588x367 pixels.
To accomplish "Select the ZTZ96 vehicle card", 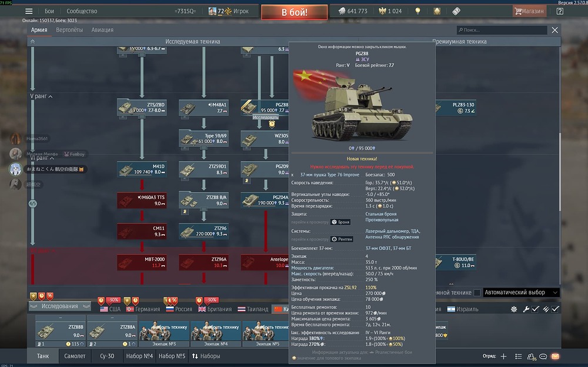I will point(203,231).
